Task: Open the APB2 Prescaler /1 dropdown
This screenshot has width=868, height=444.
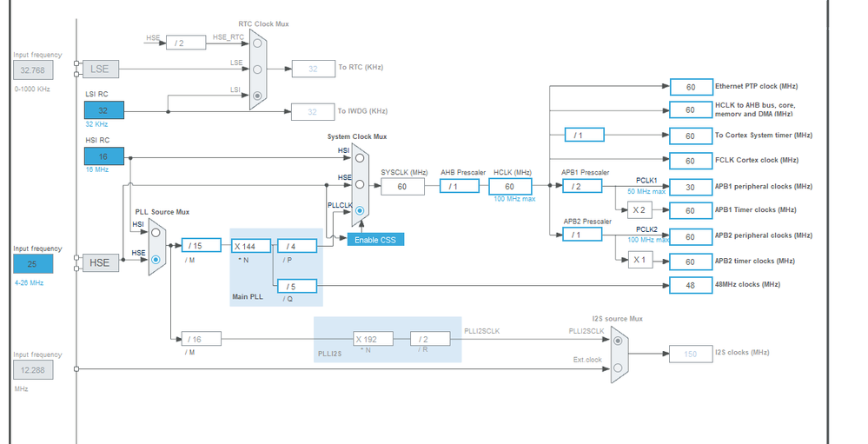Action: click(582, 235)
